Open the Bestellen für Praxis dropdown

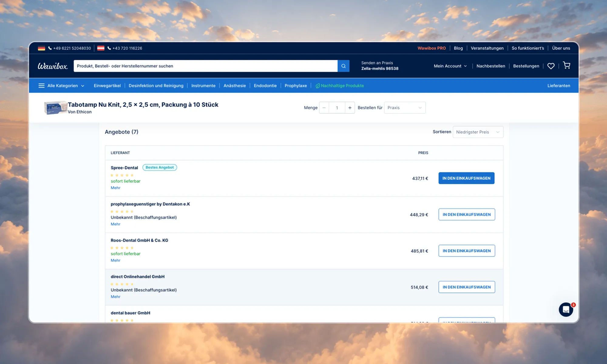[405, 108]
